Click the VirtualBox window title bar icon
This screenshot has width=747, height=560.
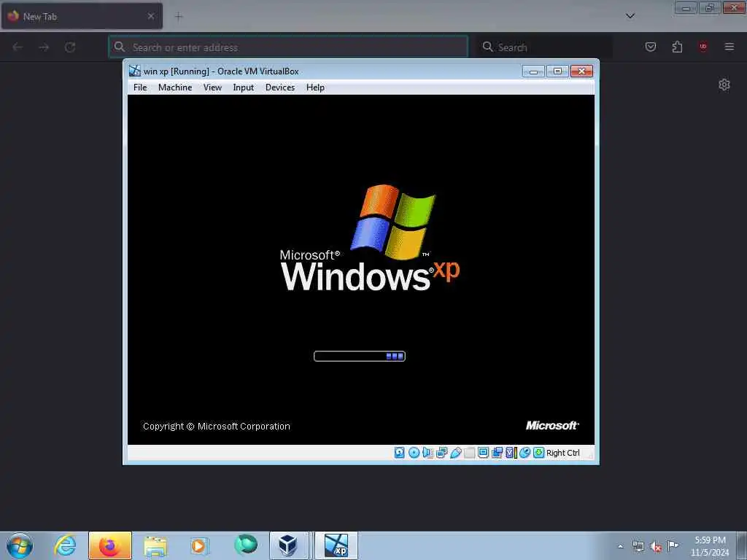point(135,71)
